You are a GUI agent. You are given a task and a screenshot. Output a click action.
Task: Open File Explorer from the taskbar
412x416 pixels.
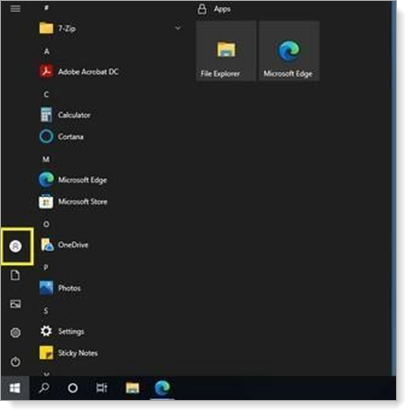(132, 388)
